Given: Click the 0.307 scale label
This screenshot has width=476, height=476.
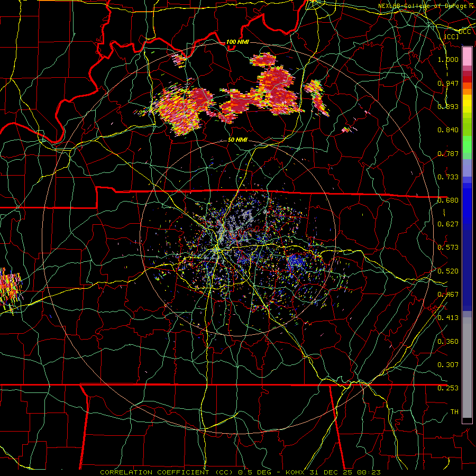Looking at the screenshot, I should pos(448,364).
